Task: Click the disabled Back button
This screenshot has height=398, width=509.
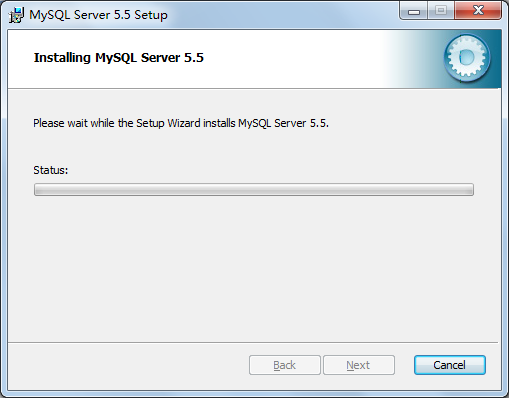Action: coord(285,365)
